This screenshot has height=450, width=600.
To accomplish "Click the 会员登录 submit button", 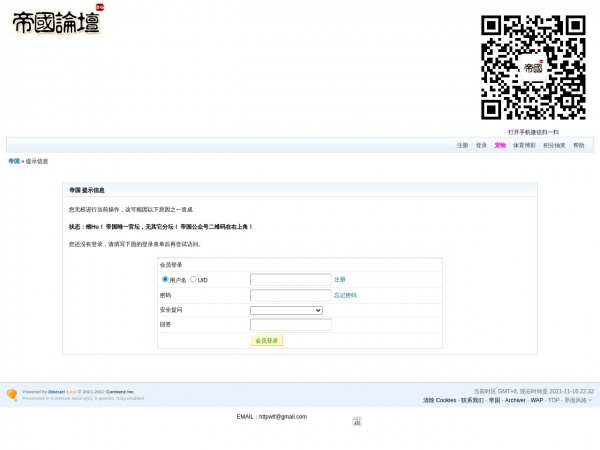I will (x=267, y=341).
